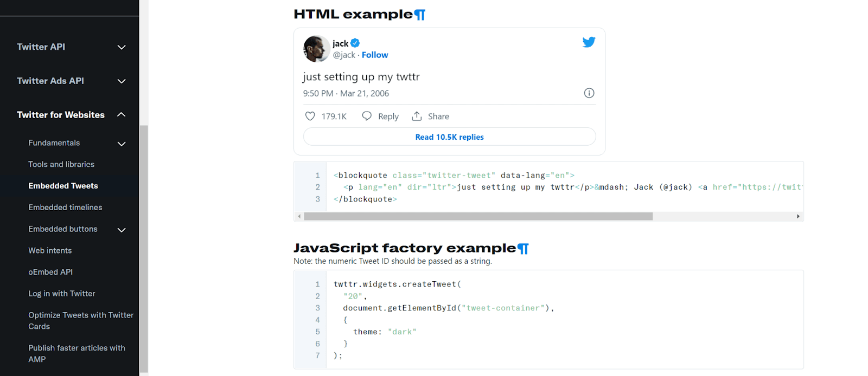868x376 pixels.
Task: Expand the Twitter Ads API chevron
Action: [122, 81]
